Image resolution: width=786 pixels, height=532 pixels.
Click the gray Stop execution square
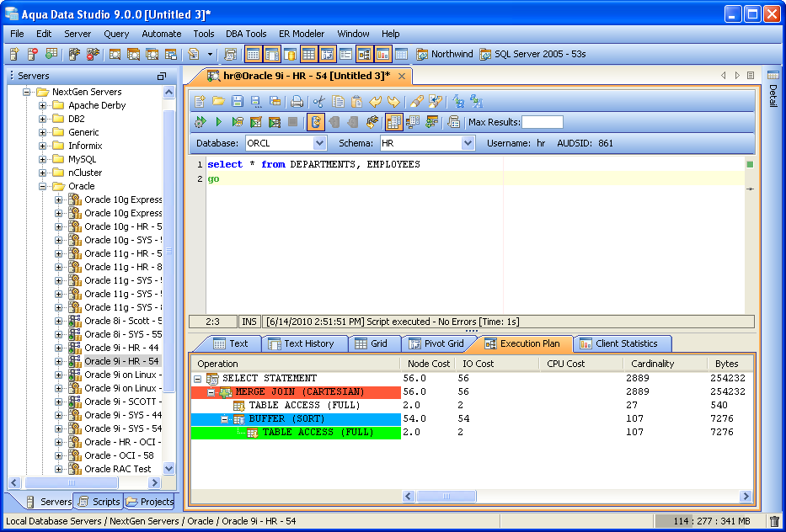[x=292, y=122]
